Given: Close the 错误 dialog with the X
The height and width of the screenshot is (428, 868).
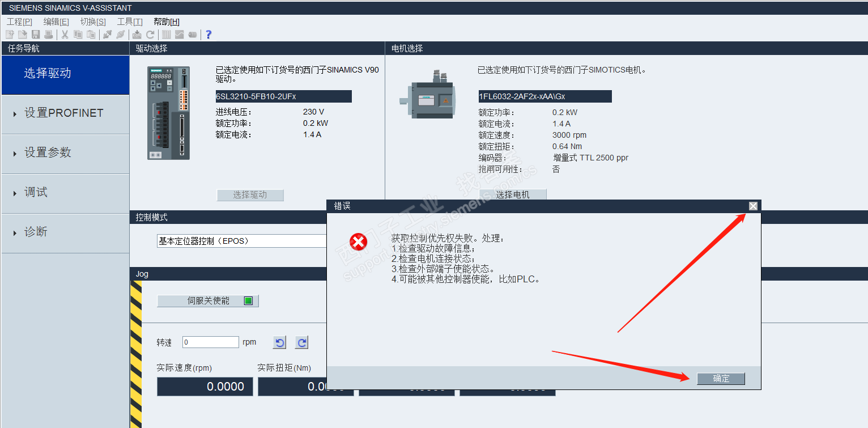Looking at the screenshot, I should click(x=753, y=206).
